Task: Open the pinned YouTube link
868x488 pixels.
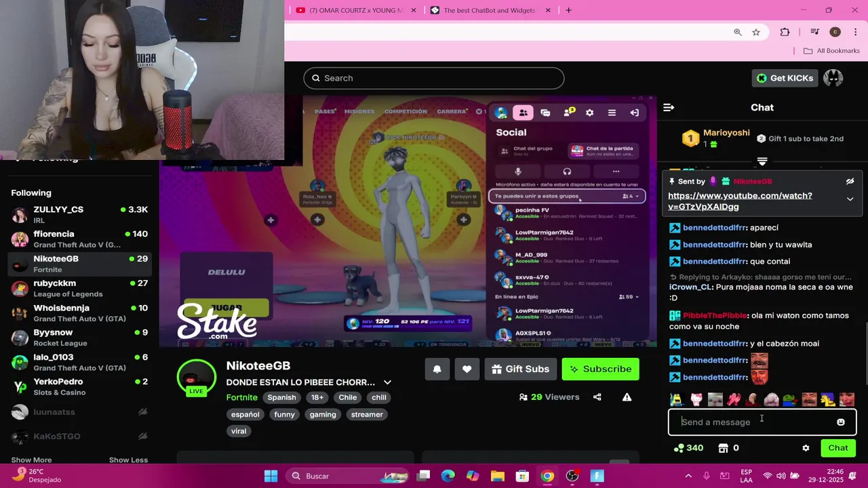Action: click(740, 201)
